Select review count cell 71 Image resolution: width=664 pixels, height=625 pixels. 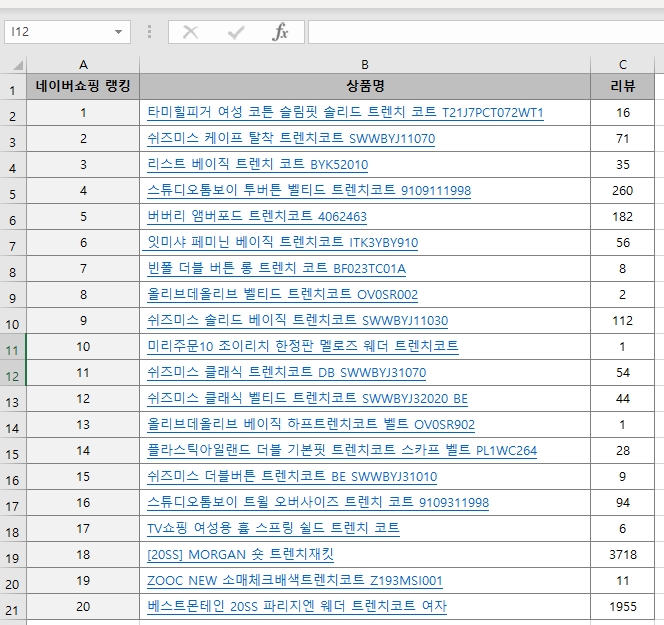click(622, 138)
